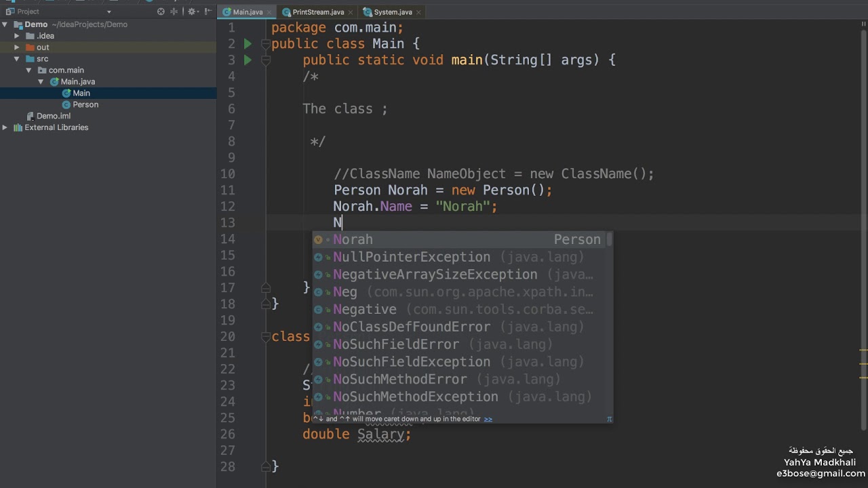The image size is (868, 488).
Task: Click the Collapse All icon in Project panel
Action: [174, 12]
